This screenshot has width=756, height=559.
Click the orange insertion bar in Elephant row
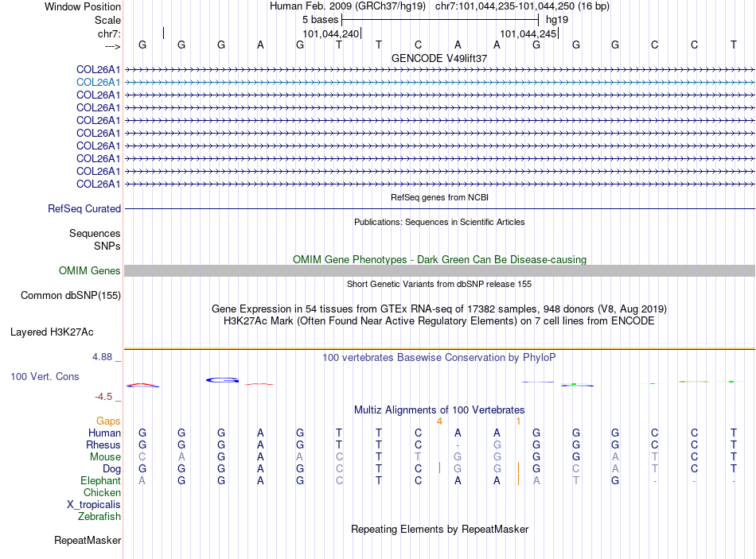(518, 480)
